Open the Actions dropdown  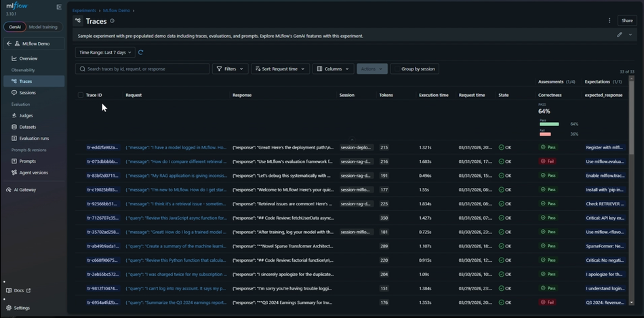point(372,69)
